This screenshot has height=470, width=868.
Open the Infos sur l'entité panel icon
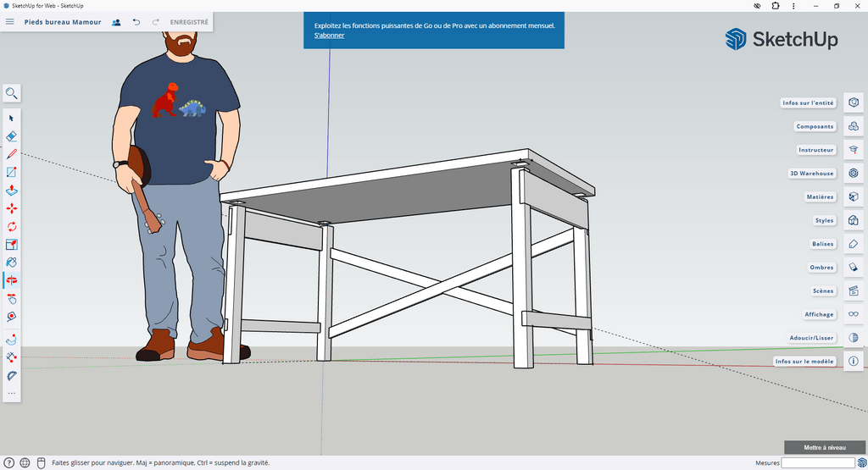854,102
